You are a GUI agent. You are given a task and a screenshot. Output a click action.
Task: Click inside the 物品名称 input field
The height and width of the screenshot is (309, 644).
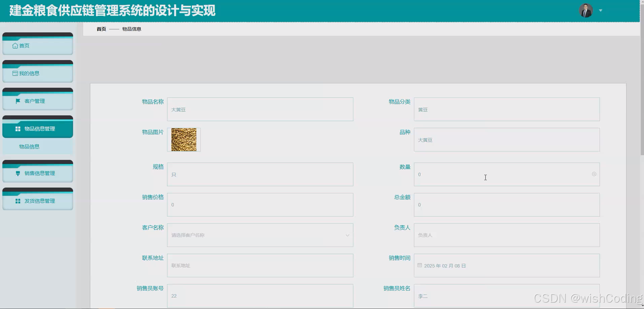(260, 109)
